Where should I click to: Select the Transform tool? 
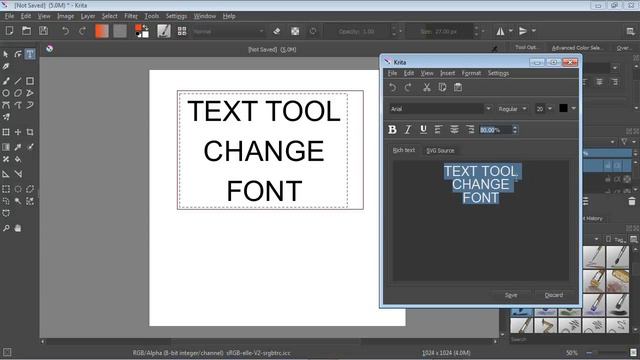click(x=6, y=132)
